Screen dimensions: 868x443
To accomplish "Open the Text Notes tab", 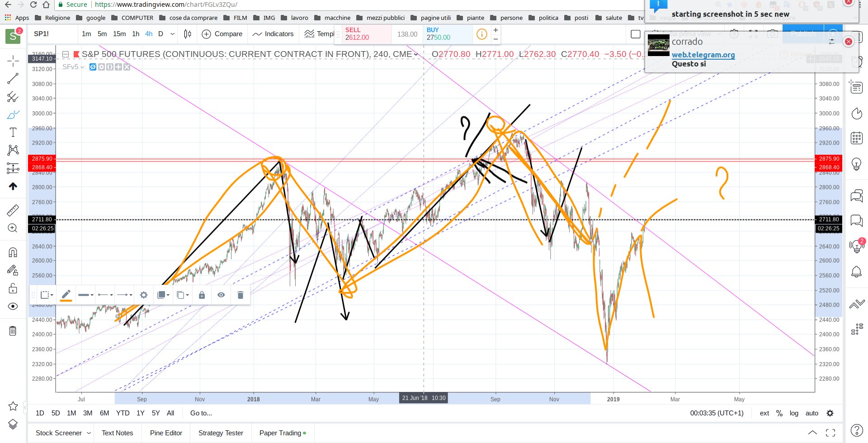I will tap(118, 433).
